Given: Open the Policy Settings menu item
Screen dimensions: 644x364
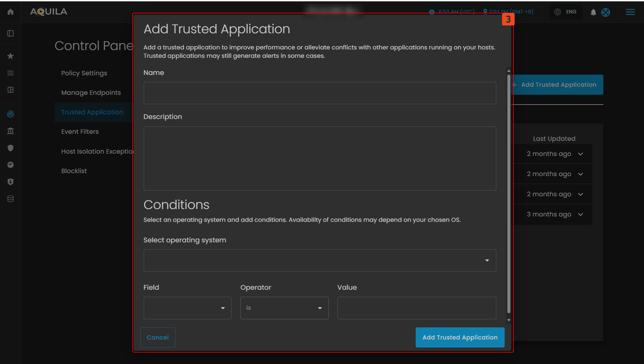Looking at the screenshot, I should point(84,73).
